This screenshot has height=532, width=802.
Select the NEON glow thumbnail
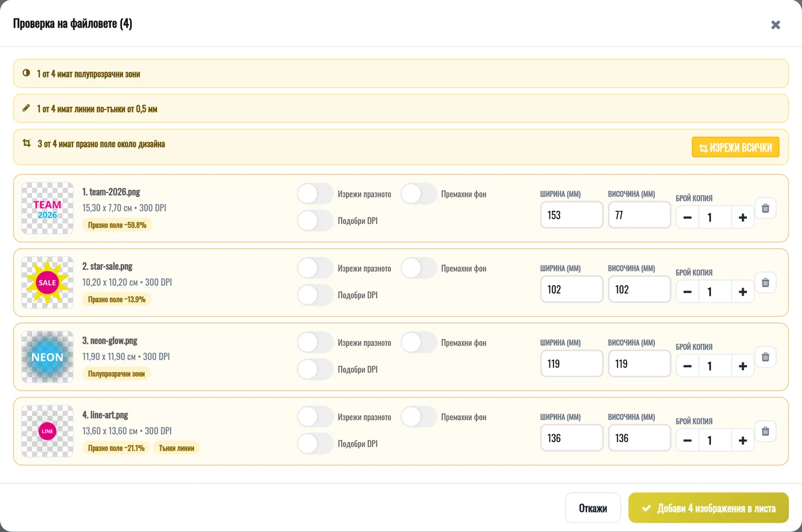[48, 357]
